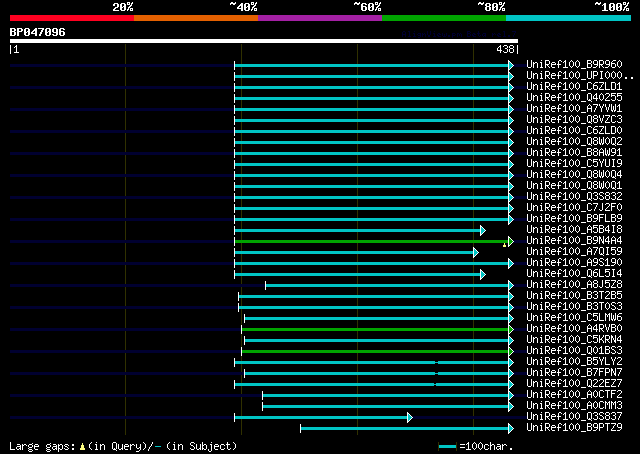The height and width of the screenshot is (454, 640).
Task: Click the gap mark in the B5YLY2 bar
Action: click(x=436, y=363)
